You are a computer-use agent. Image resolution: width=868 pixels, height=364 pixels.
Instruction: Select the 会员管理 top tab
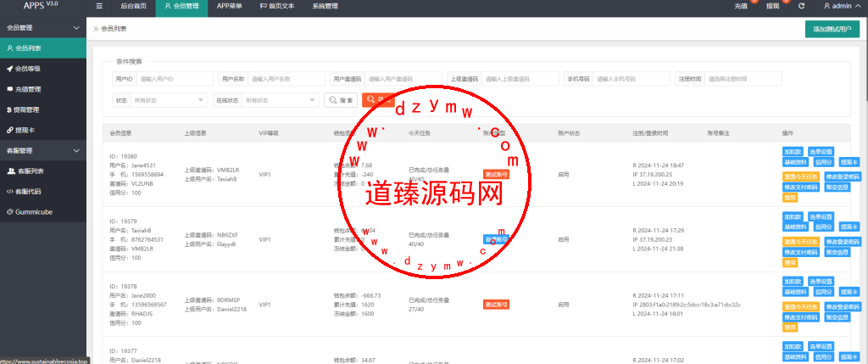181,7
